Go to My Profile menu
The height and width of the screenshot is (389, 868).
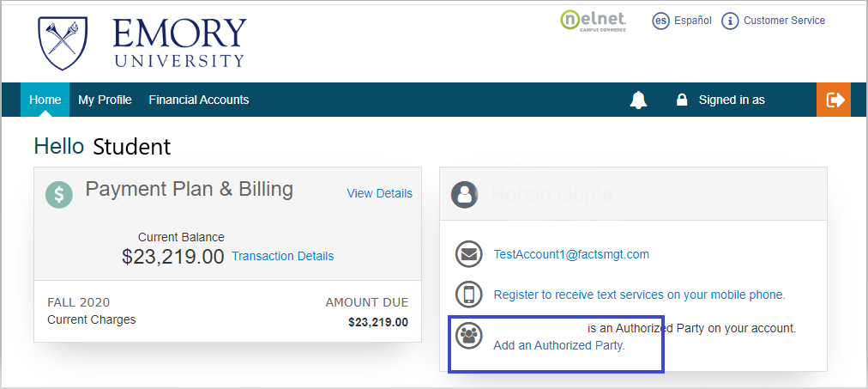[105, 100]
